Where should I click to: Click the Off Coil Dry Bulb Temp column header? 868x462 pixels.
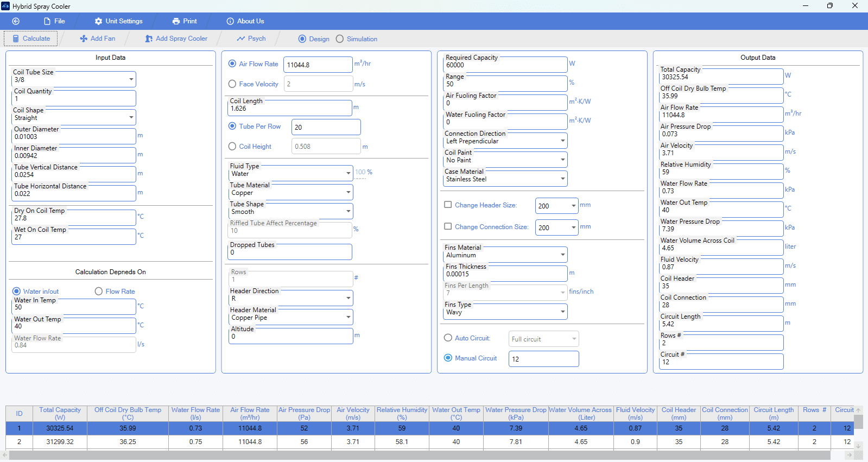tap(128, 414)
